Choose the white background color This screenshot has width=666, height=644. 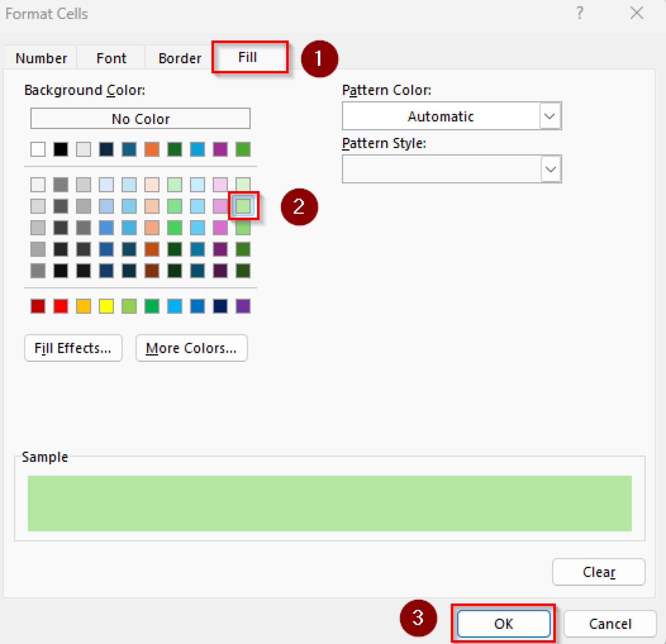38,149
